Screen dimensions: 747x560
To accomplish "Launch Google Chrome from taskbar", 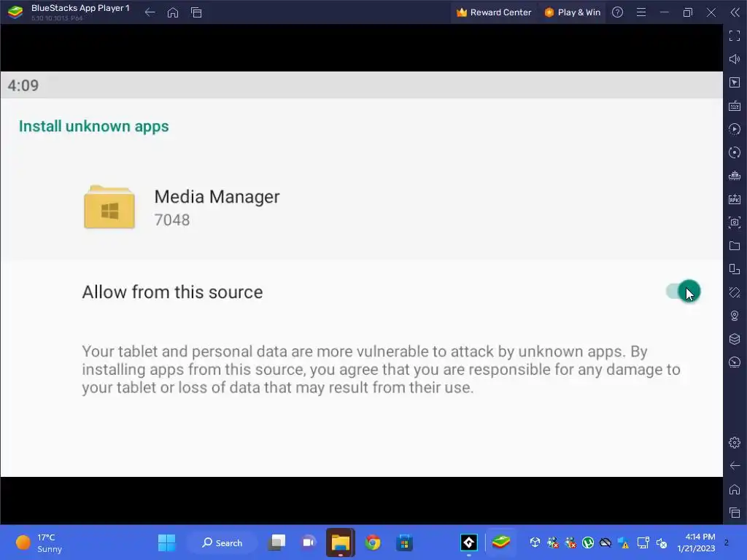I will point(373,542).
